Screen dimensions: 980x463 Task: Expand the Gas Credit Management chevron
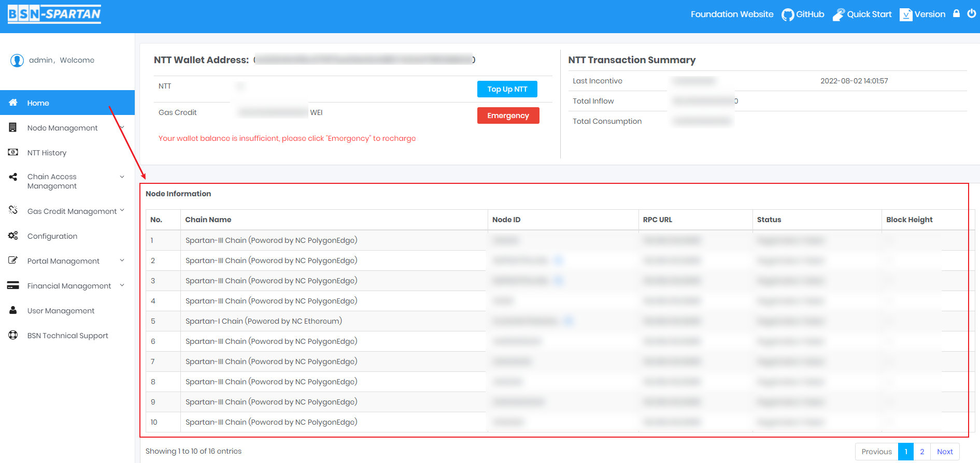pyautogui.click(x=122, y=210)
